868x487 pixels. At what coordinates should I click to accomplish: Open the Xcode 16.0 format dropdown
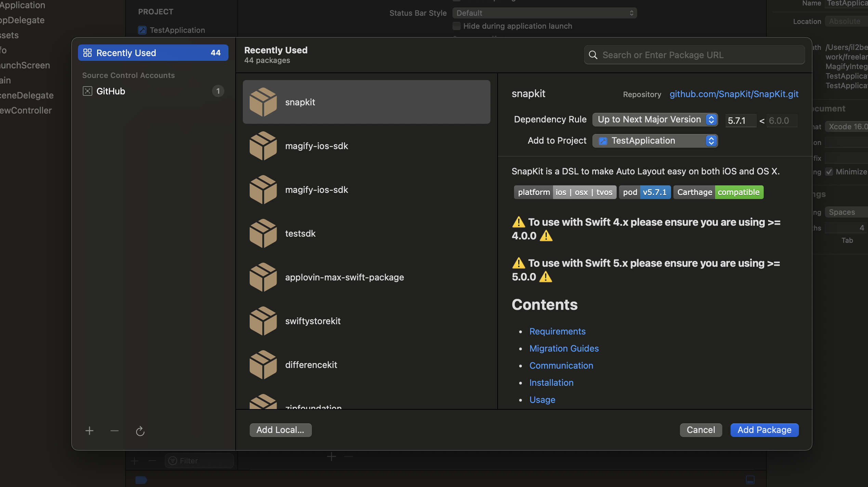[x=846, y=127]
